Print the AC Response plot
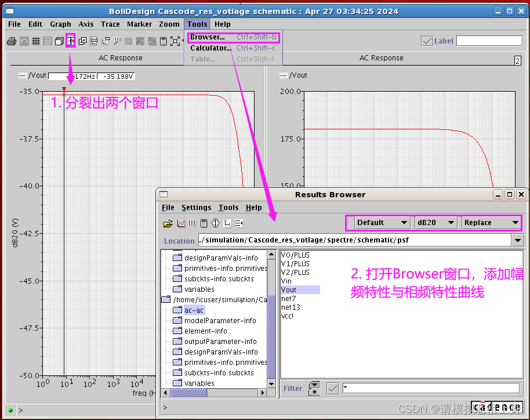 click(12, 41)
